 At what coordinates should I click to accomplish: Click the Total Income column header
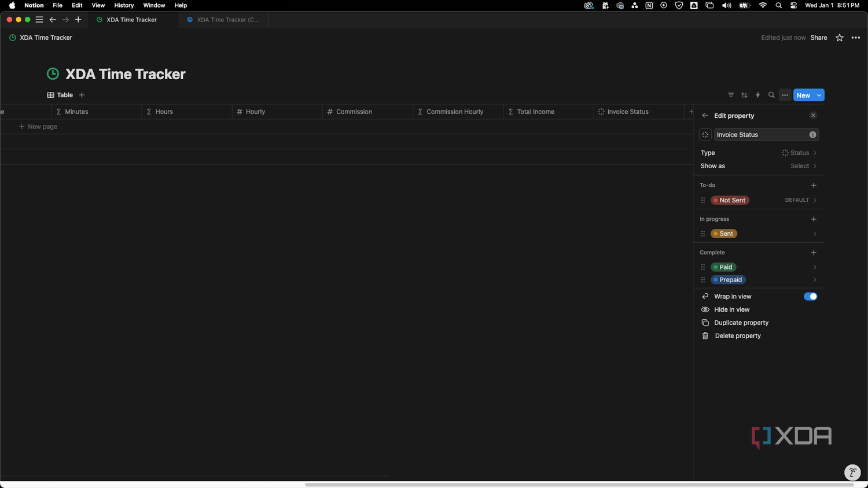(x=549, y=112)
